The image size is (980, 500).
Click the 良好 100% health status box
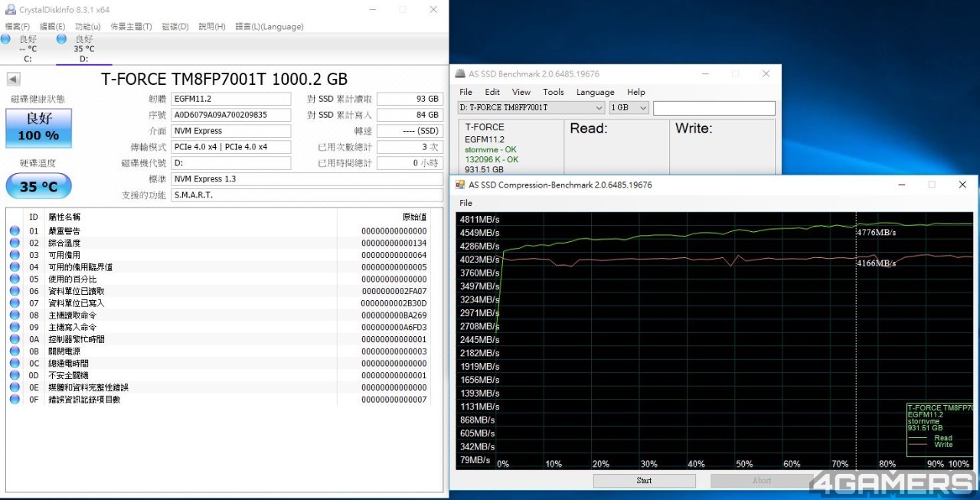click(38, 128)
